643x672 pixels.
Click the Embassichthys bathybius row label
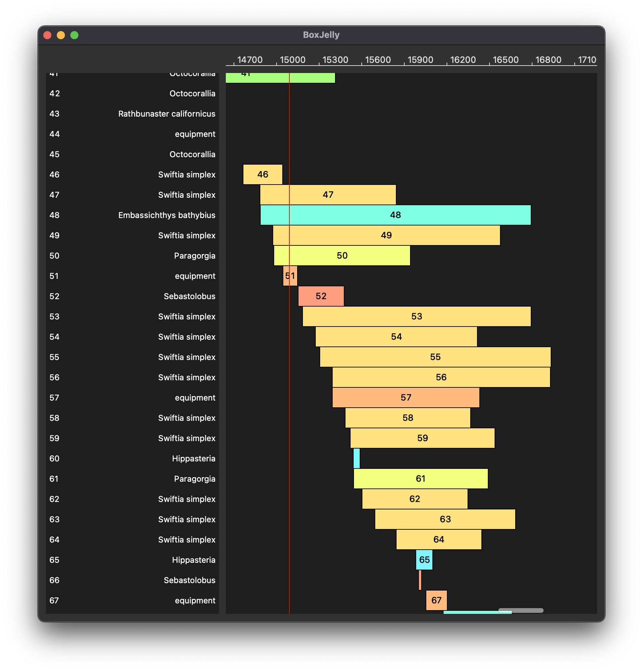tap(167, 215)
